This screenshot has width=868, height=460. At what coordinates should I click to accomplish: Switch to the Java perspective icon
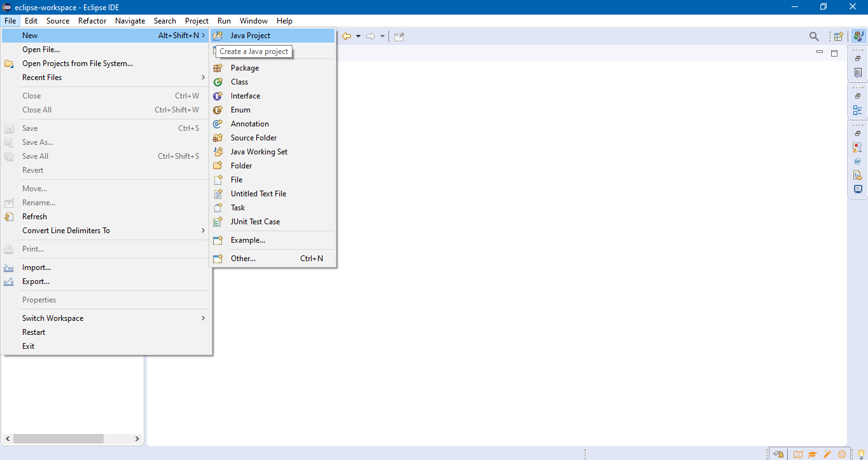858,36
